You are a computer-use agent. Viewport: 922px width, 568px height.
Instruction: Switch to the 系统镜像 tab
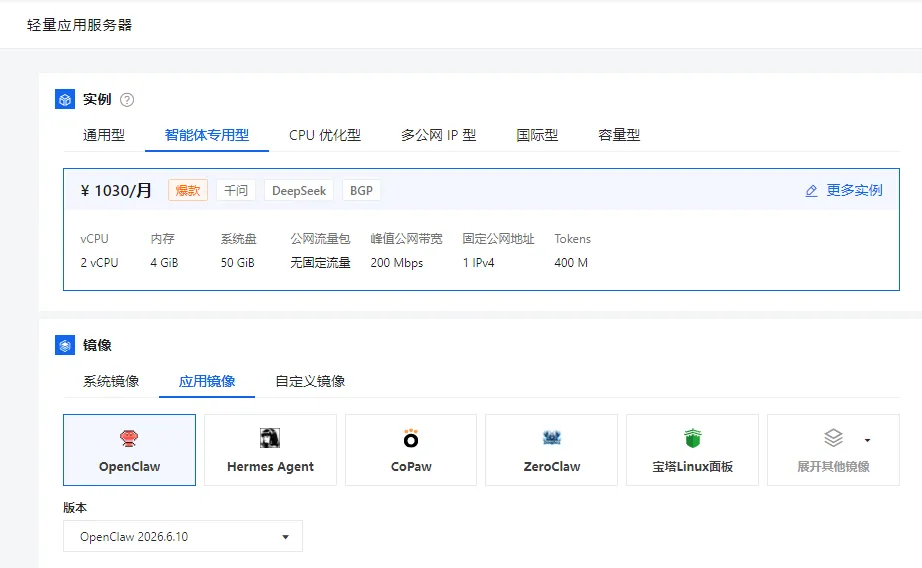(111, 381)
